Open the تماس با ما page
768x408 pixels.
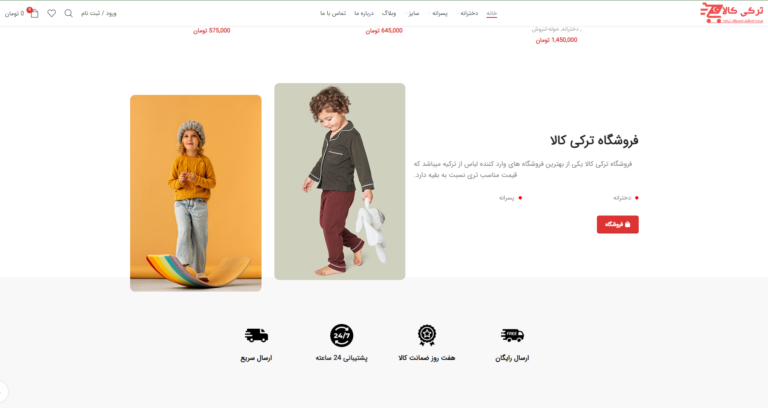(x=333, y=13)
